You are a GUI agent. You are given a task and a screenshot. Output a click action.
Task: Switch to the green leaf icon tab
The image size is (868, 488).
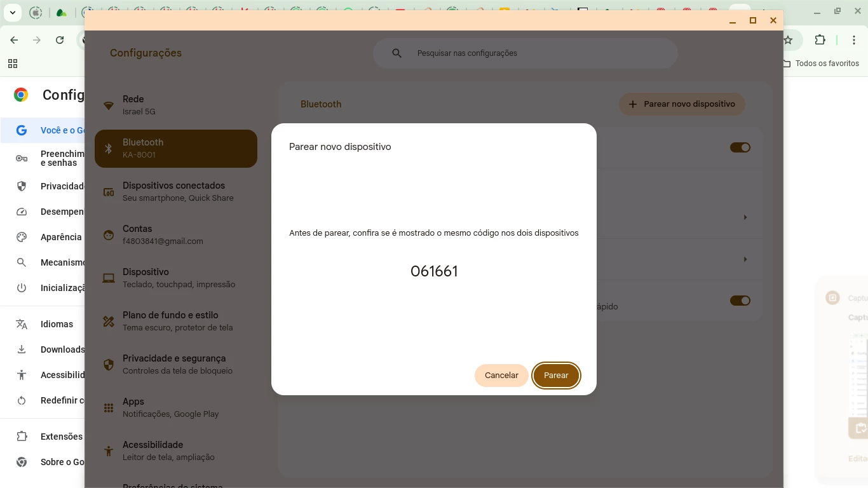[x=62, y=12]
